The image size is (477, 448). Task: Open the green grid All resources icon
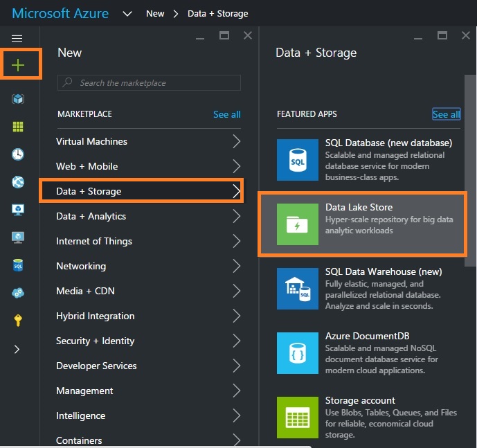click(18, 127)
